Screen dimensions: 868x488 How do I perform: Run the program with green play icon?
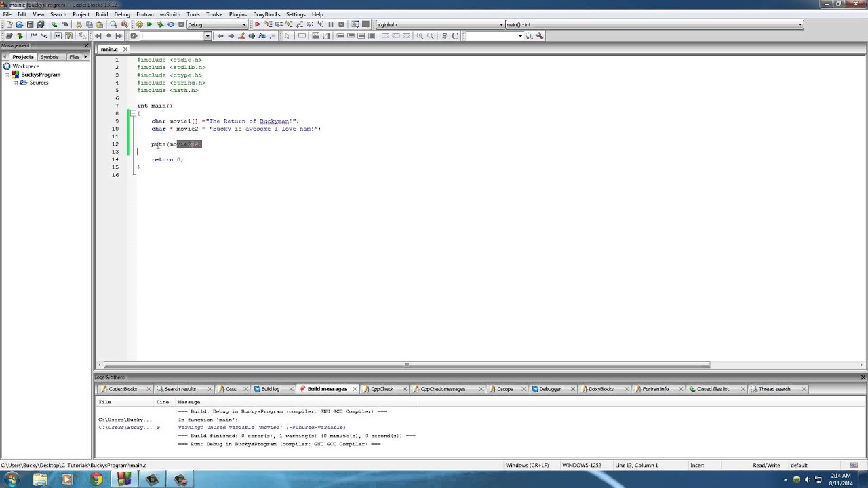[150, 25]
